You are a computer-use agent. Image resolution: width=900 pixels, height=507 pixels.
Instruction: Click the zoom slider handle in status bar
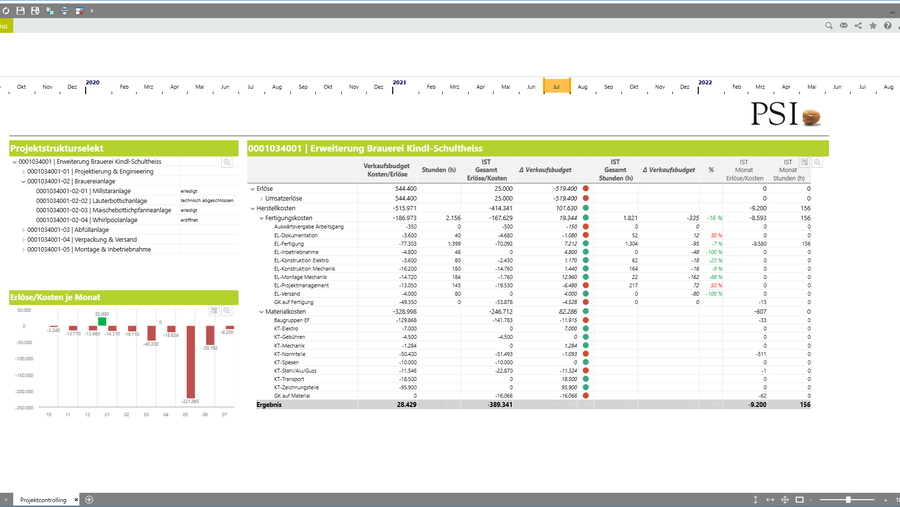(x=848, y=500)
